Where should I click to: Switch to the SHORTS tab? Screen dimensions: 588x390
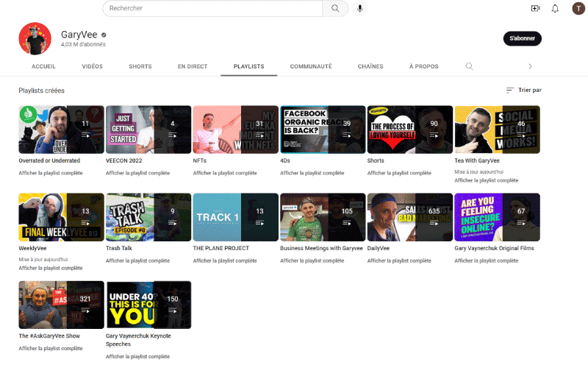click(x=140, y=66)
